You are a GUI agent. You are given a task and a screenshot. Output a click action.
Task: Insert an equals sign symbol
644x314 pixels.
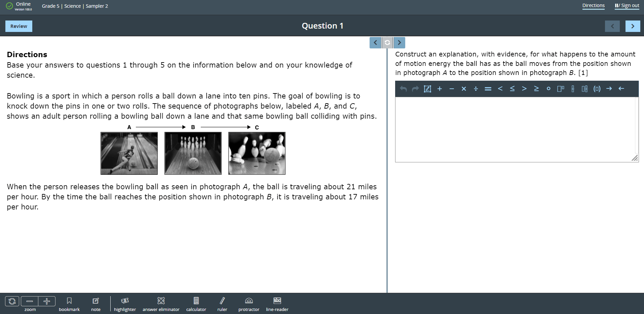tap(488, 89)
